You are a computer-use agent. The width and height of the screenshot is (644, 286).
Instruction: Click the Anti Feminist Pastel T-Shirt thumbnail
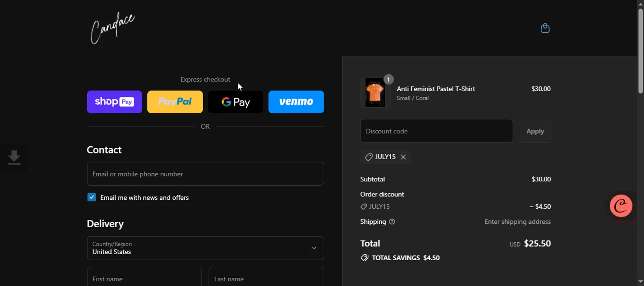pos(375,93)
